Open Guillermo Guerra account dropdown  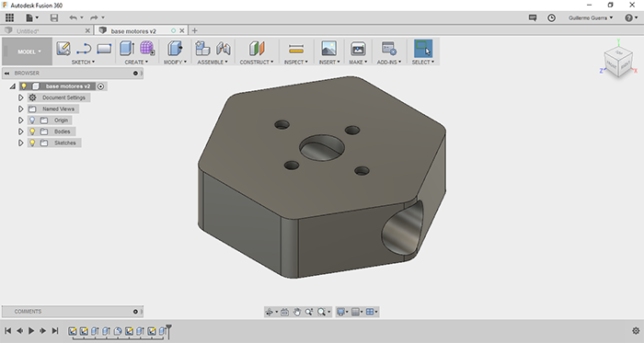coord(591,17)
